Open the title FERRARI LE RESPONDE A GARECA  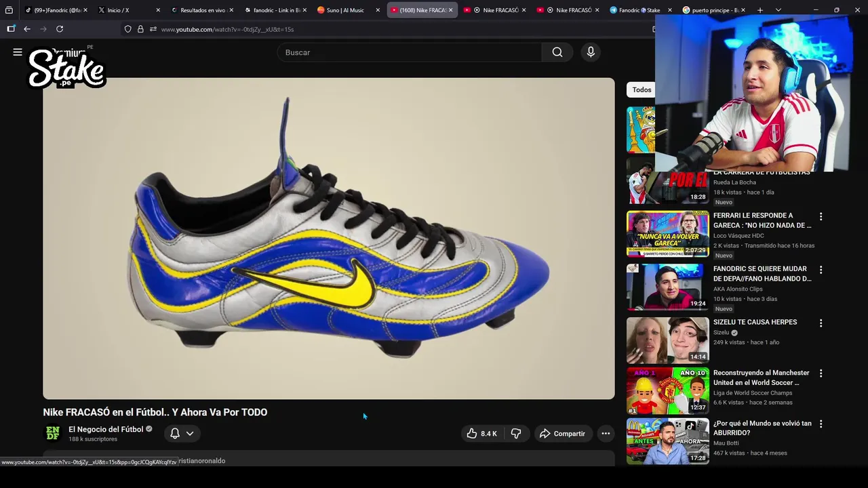pyautogui.click(x=762, y=220)
